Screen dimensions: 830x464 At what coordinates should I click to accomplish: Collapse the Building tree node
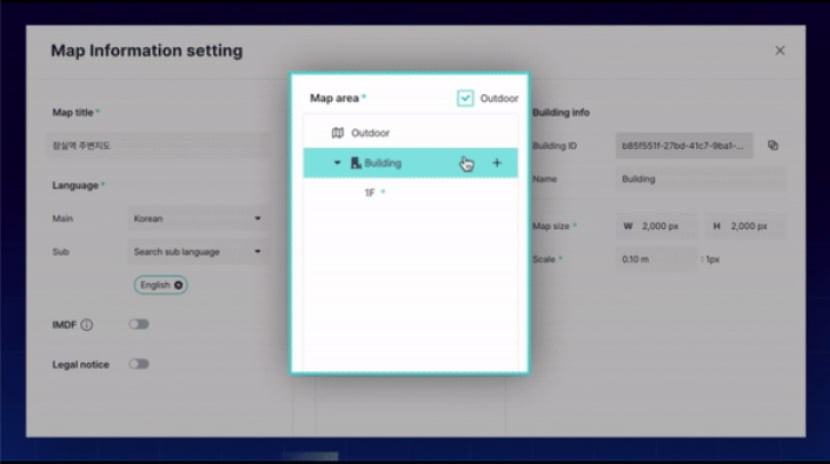click(x=337, y=163)
